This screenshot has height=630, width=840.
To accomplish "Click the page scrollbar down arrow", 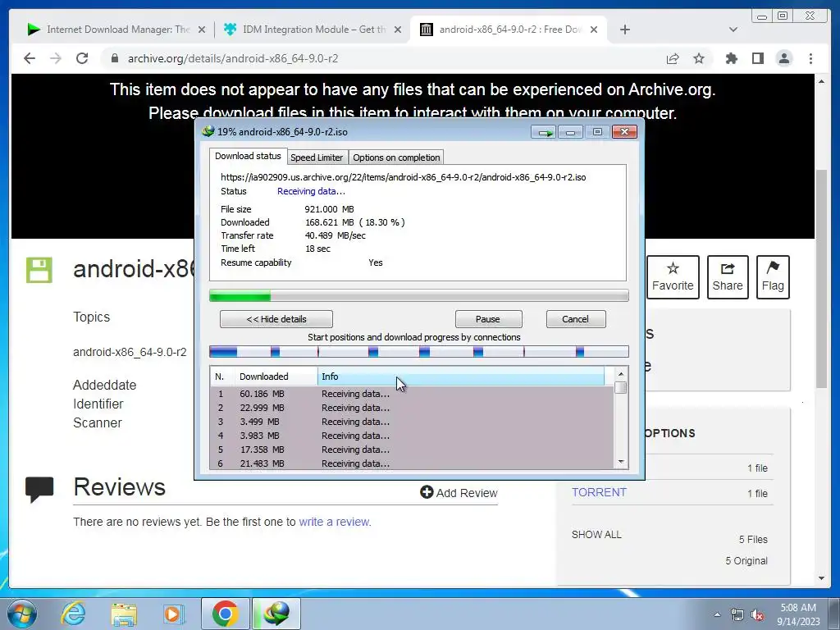I will (x=822, y=578).
